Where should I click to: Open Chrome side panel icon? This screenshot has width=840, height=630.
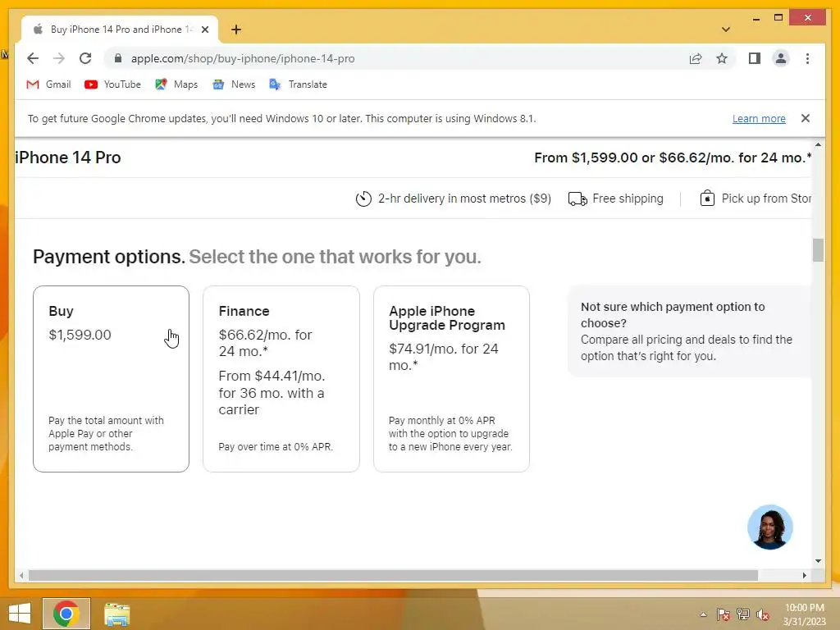point(755,58)
